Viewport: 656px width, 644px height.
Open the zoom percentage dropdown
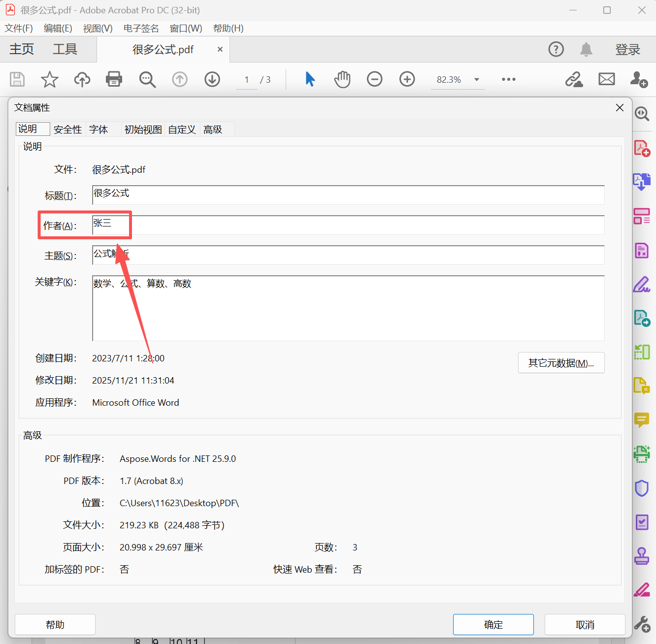point(475,79)
